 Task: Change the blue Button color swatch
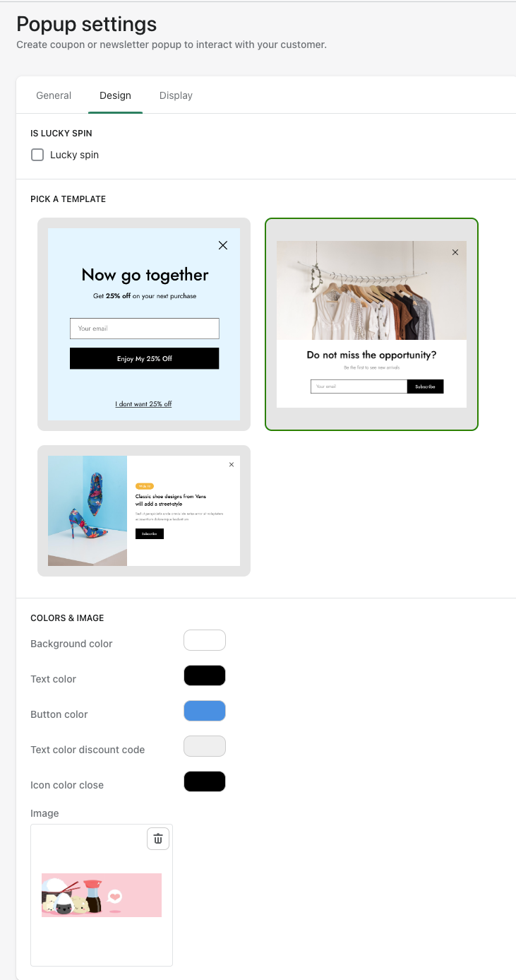(205, 711)
